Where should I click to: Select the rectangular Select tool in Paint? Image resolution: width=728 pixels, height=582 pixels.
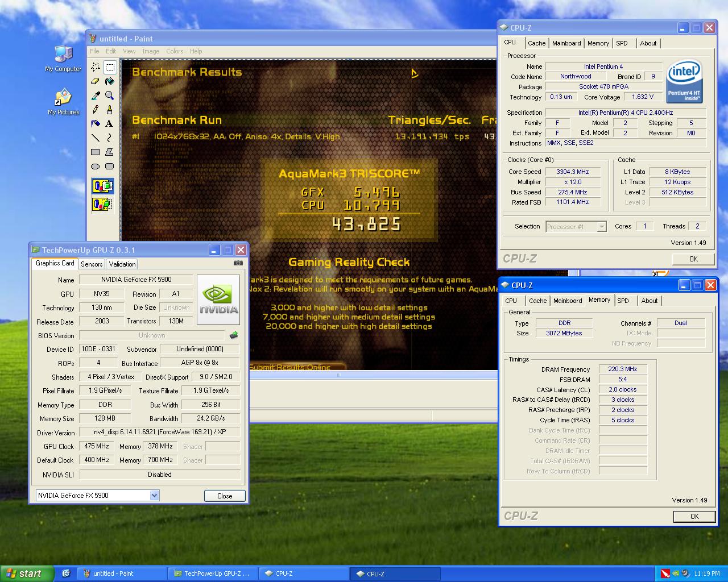[x=110, y=67]
